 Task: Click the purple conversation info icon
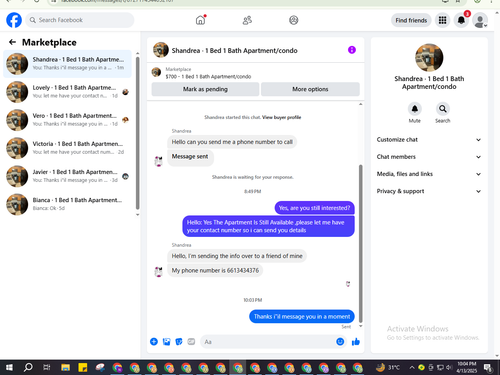click(352, 50)
